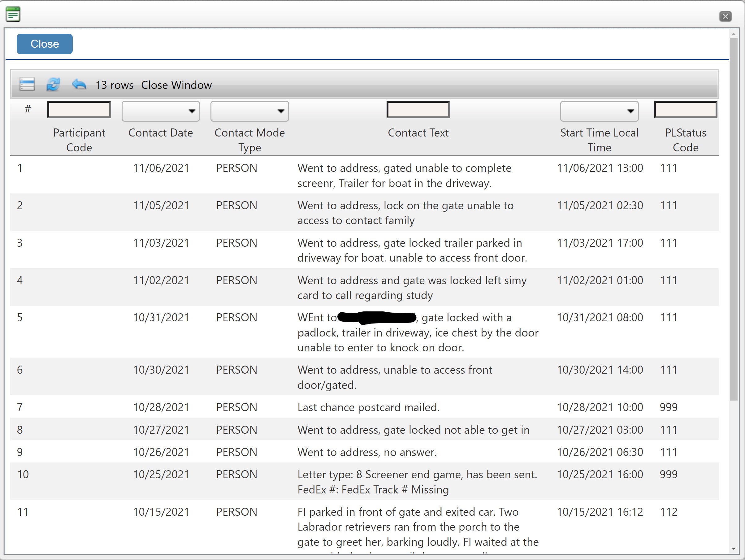Sort by Contact Text column header
Image resolution: width=745 pixels, height=560 pixels.
[x=418, y=133]
